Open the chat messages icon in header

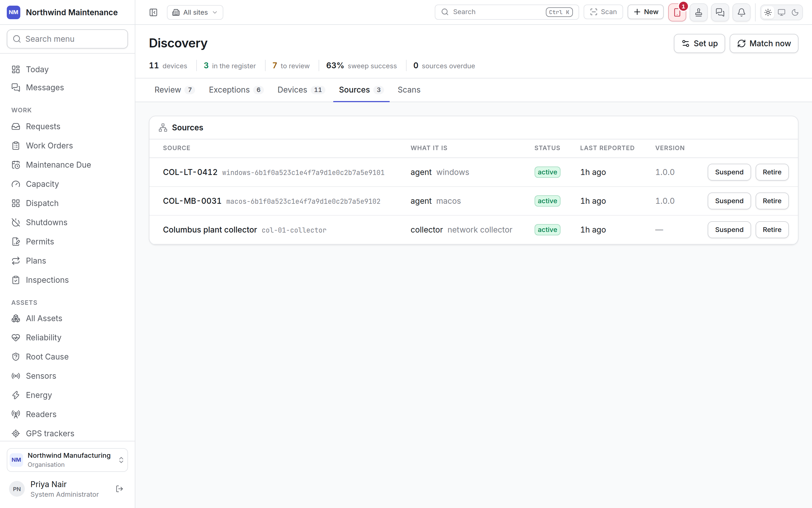pos(720,12)
